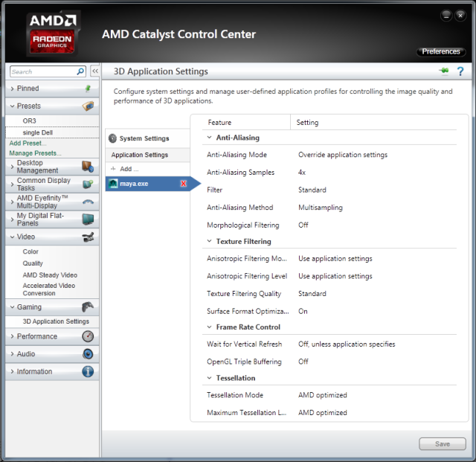
Task: Open the Quality video page
Action: [x=33, y=263]
